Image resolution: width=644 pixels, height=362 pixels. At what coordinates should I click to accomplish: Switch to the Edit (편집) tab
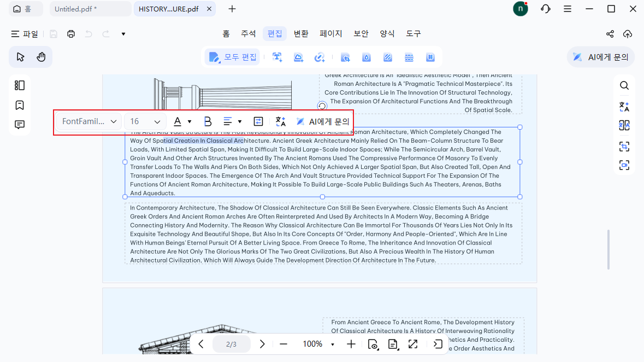tap(275, 34)
